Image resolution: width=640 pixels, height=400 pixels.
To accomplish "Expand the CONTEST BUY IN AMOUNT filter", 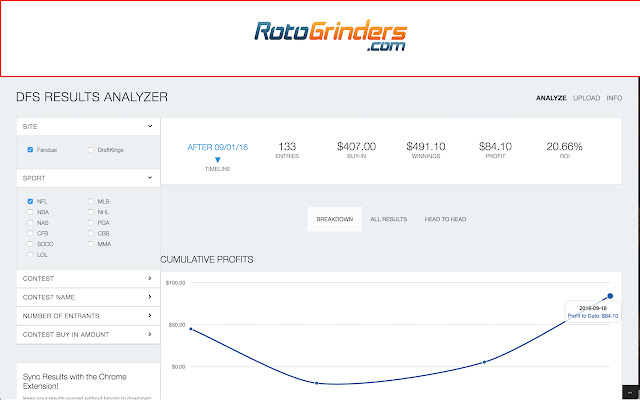I will [88, 334].
